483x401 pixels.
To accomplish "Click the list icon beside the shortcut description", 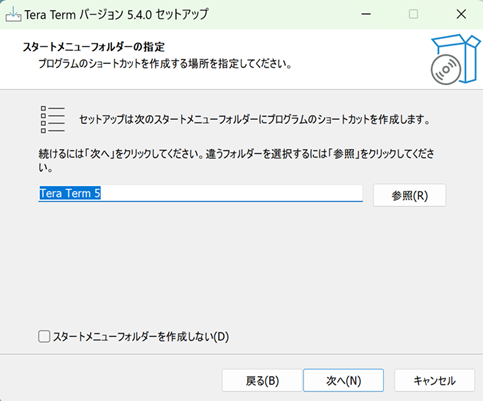I will pyautogui.click(x=53, y=120).
